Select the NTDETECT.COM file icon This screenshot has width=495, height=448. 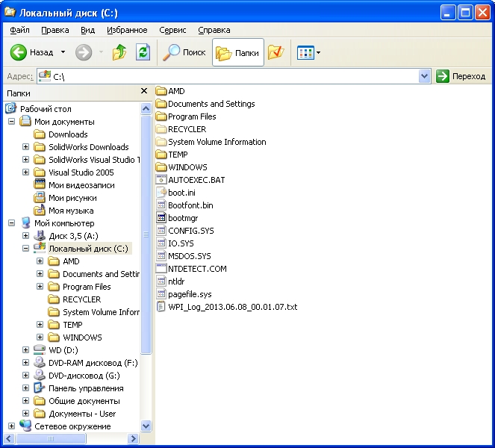click(x=161, y=268)
